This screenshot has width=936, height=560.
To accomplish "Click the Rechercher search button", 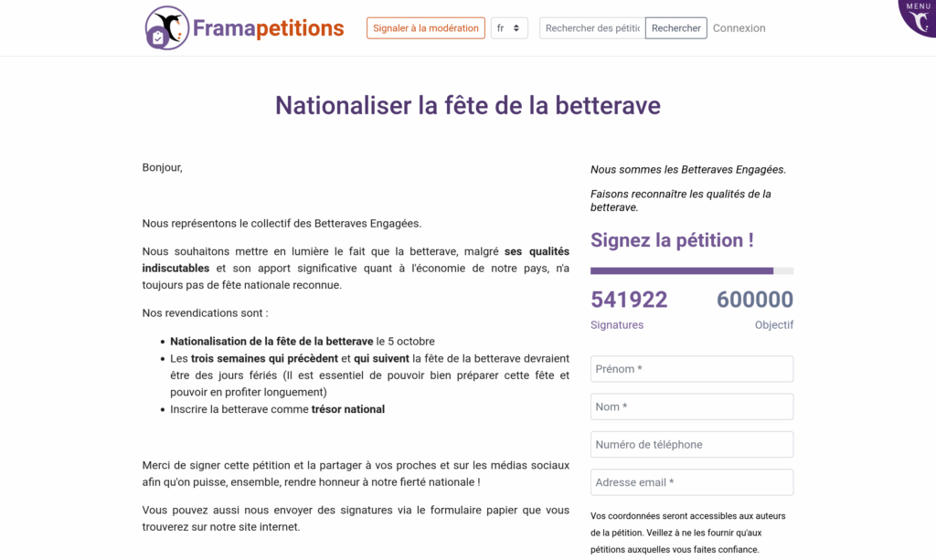I will (675, 28).
